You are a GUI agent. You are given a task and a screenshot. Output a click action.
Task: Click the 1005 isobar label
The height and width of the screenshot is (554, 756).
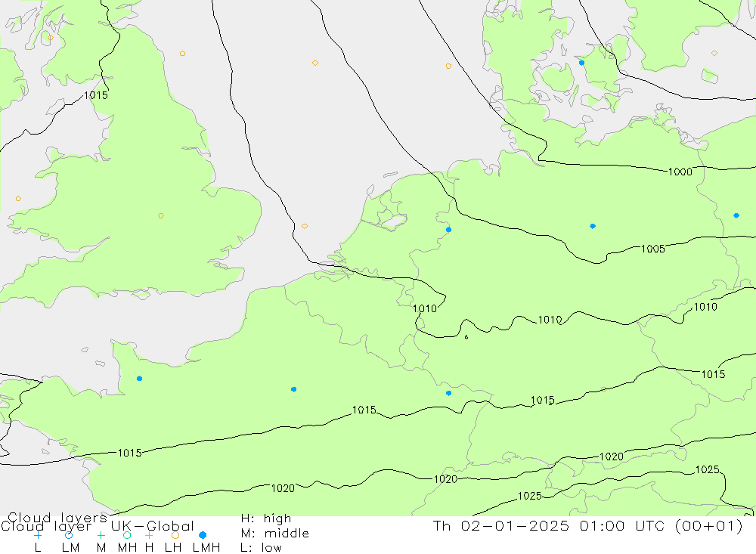[x=653, y=249]
